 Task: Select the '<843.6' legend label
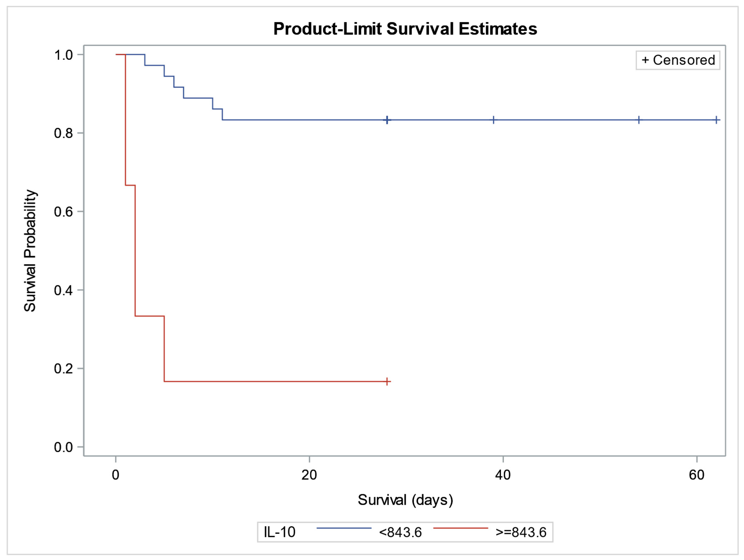(400, 532)
